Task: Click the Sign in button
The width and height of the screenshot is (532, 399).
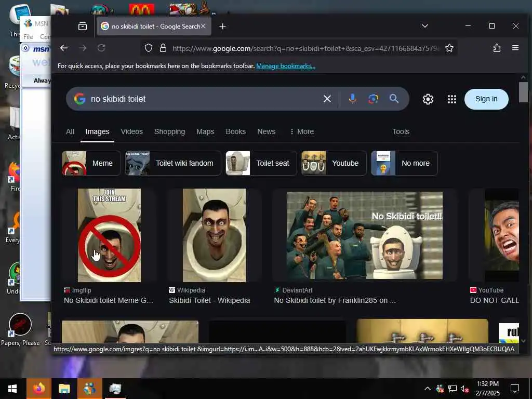Action: tap(486, 99)
